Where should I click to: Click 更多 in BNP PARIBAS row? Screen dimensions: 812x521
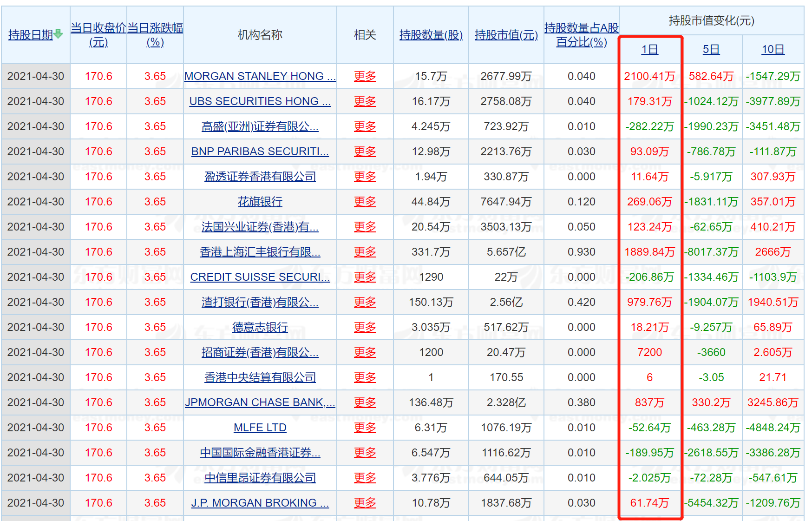coord(365,152)
